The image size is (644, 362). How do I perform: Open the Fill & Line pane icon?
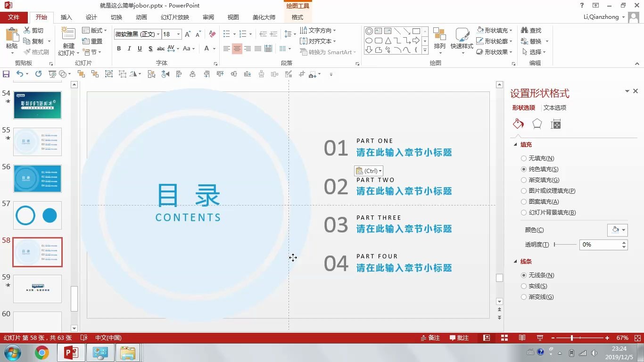[x=518, y=124]
